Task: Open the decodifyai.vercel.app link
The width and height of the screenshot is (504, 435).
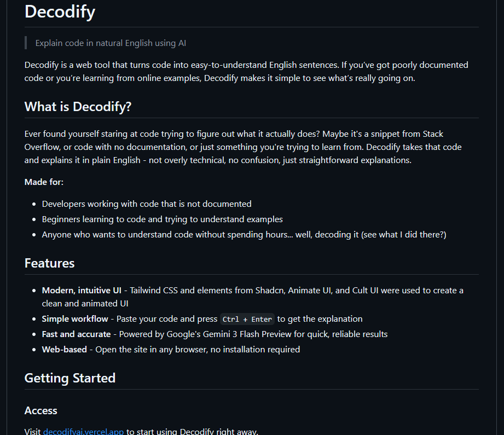Action: [84, 431]
